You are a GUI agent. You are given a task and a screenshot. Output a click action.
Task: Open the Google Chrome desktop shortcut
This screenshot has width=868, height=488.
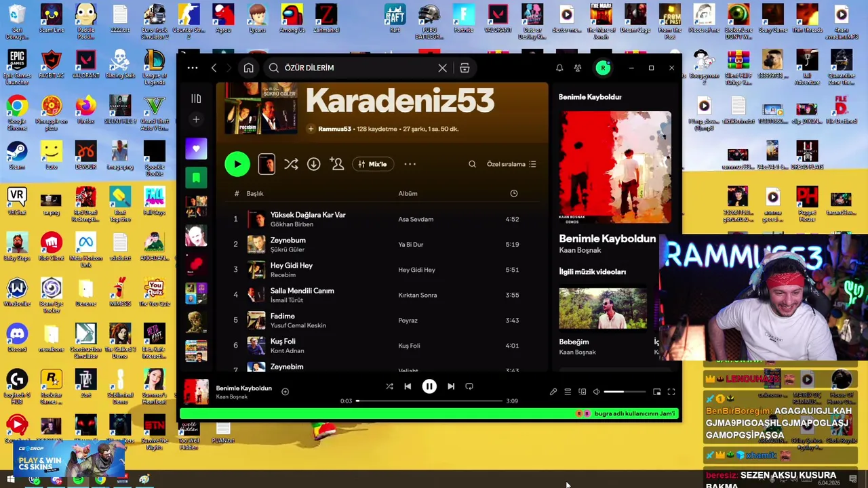pyautogui.click(x=17, y=112)
